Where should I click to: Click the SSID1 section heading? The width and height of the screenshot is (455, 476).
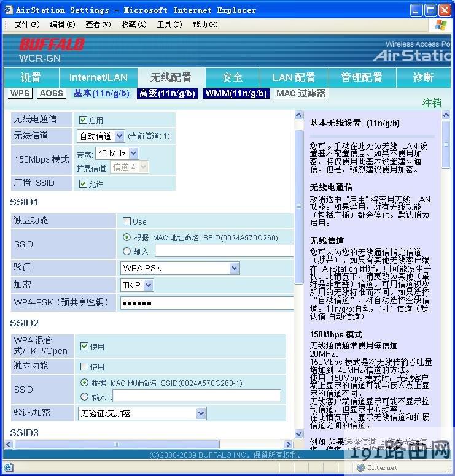[x=24, y=202]
